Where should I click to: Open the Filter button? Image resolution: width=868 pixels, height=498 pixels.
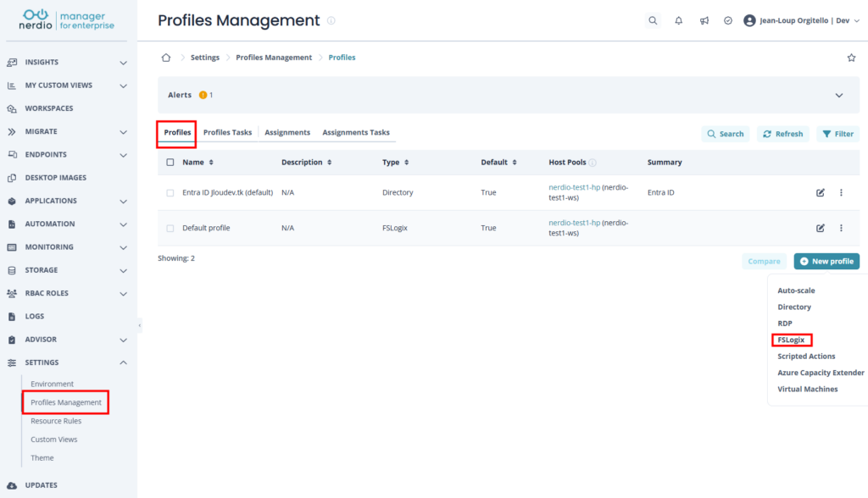coord(837,134)
